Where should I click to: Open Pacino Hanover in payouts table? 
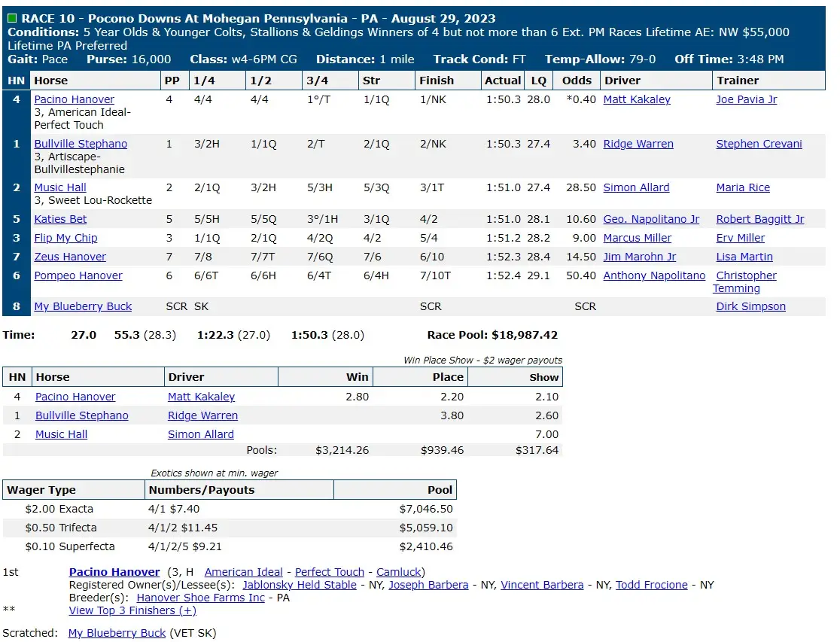coord(75,397)
